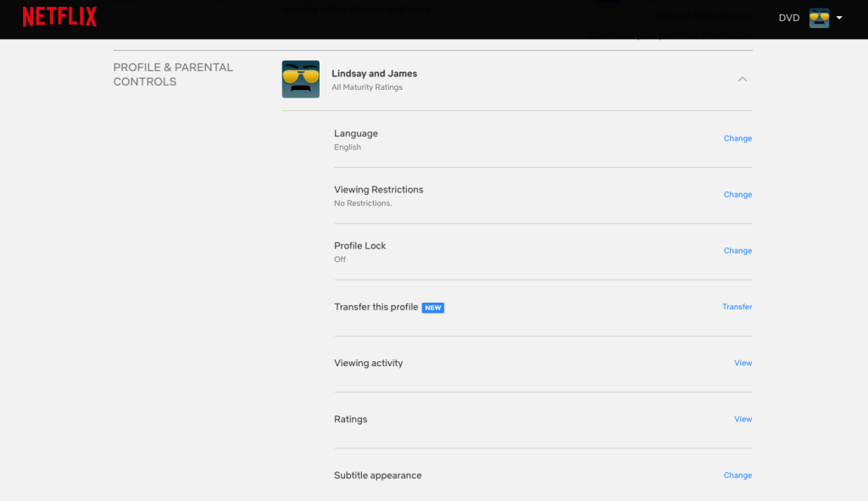
Task: Click the Netflix logo
Action: point(59,17)
